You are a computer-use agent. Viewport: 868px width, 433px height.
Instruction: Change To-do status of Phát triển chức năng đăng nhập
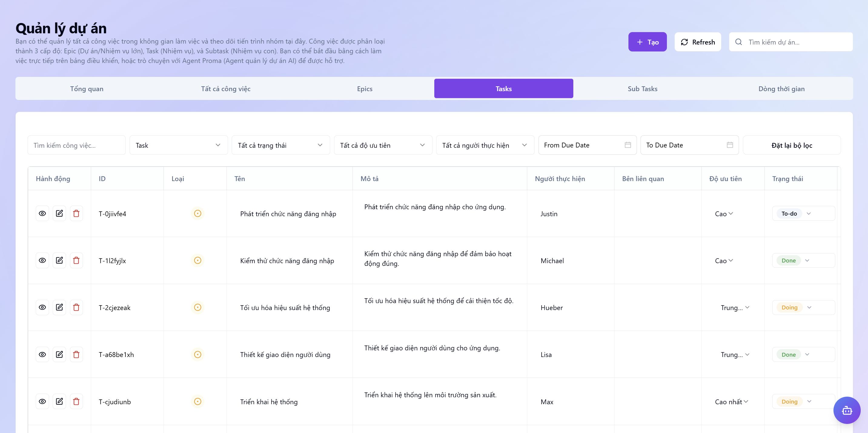(803, 213)
